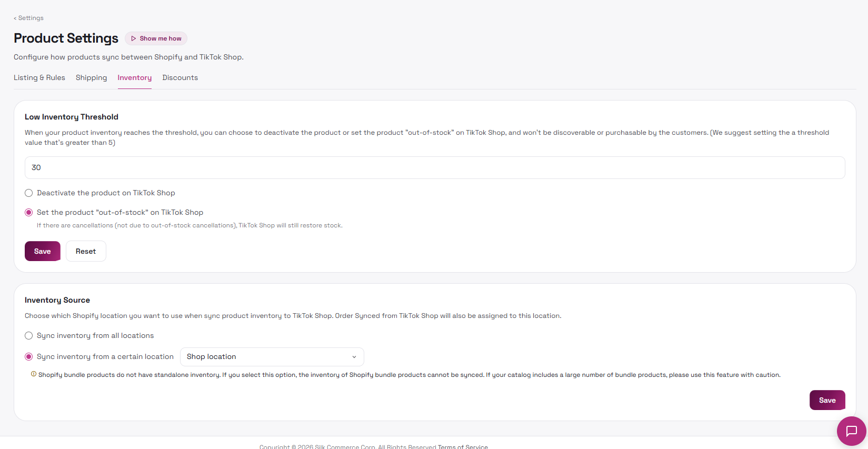Open the Shipping tab
Image resolution: width=868 pixels, height=449 pixels.
pyautogui.click(x=91, y=77)
